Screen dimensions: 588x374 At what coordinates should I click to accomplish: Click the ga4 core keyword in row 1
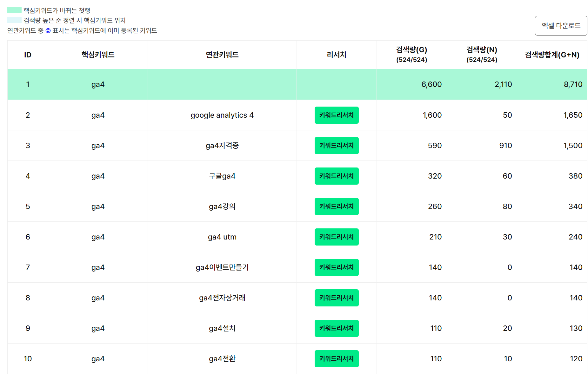click(x=98, y=84)
